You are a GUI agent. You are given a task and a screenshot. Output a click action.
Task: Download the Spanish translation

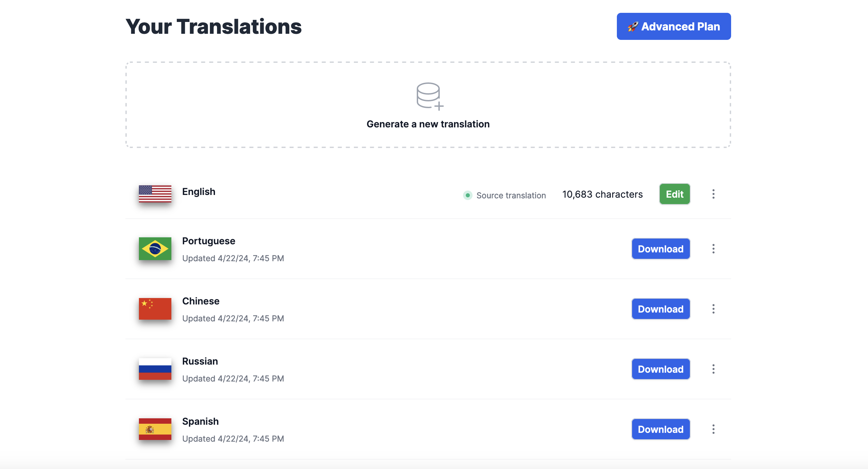[x=660, y=429]
